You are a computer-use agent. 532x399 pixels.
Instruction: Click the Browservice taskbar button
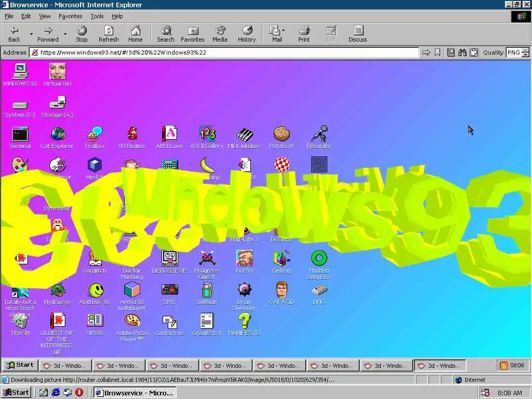[135, 393]
